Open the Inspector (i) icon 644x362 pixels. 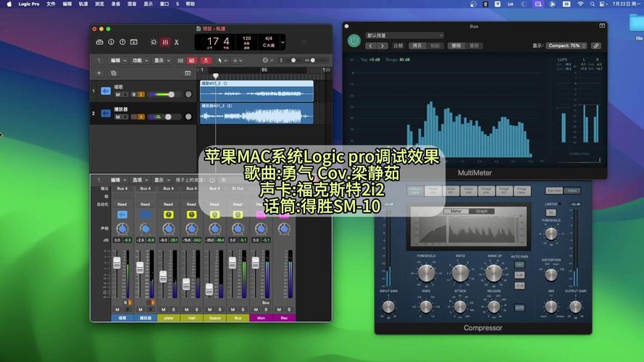point(111,42)
